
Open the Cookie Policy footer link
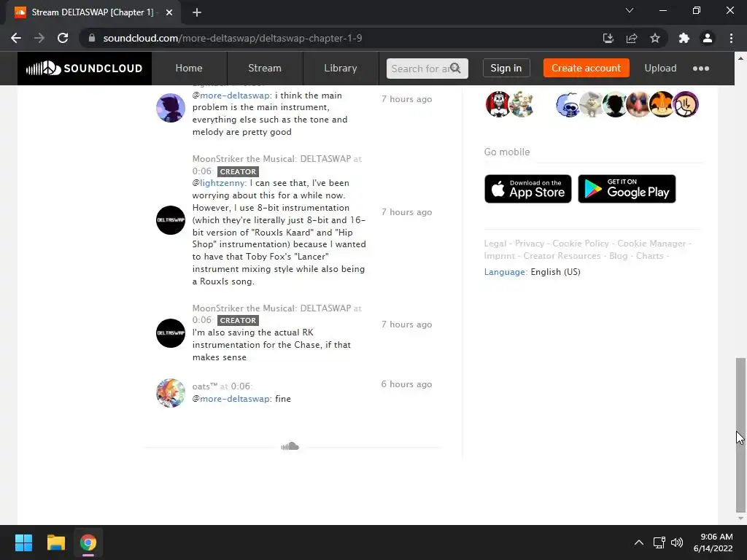pyautogui.click(x=581, y=244)
